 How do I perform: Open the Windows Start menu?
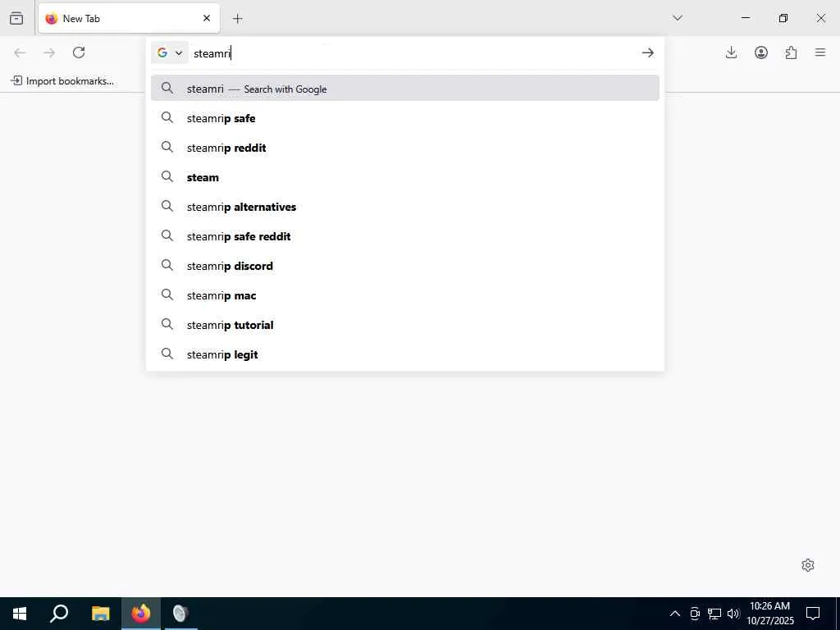point(20,614)
